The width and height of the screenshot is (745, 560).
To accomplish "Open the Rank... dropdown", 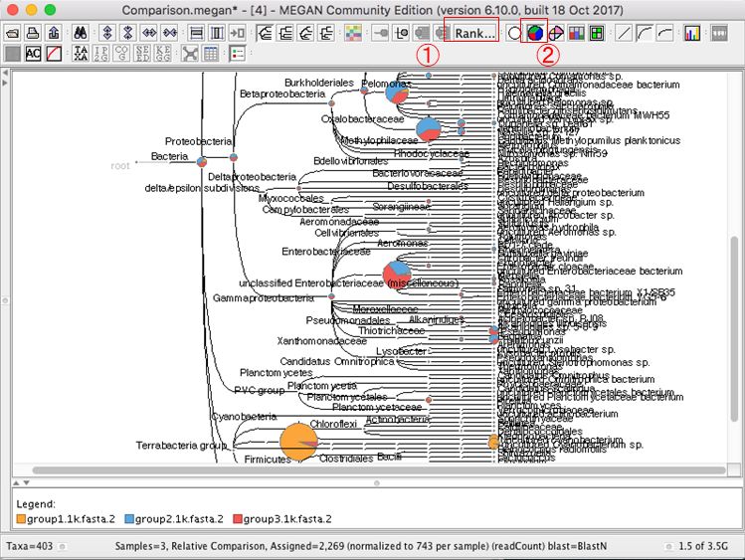I will click(473, 33).
